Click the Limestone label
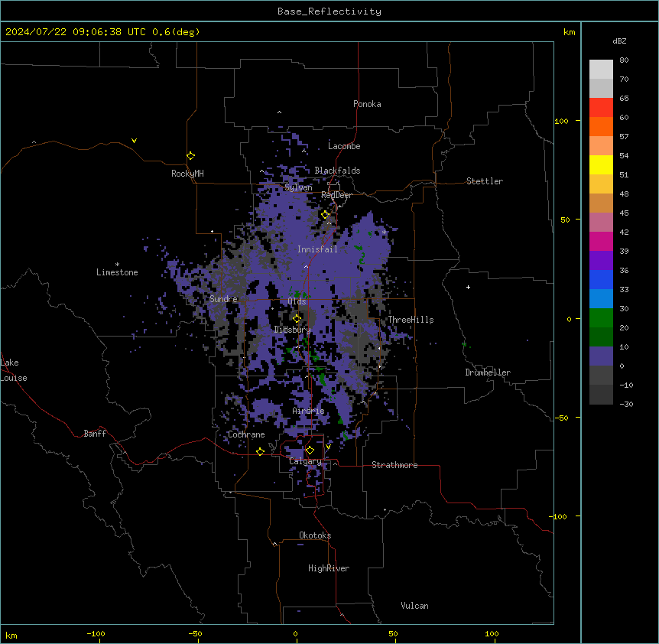The height and width of the screenshot is (644, 659). [x=117, y=272]
